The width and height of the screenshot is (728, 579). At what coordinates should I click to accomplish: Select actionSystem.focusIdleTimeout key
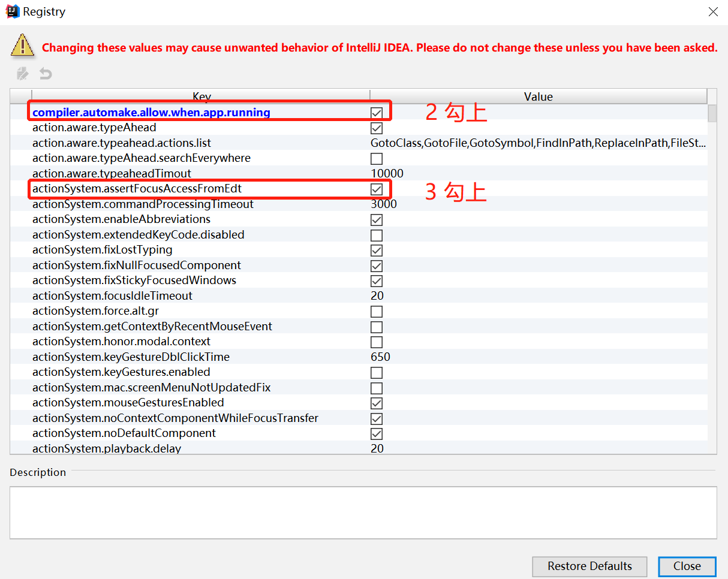point(113,296)
